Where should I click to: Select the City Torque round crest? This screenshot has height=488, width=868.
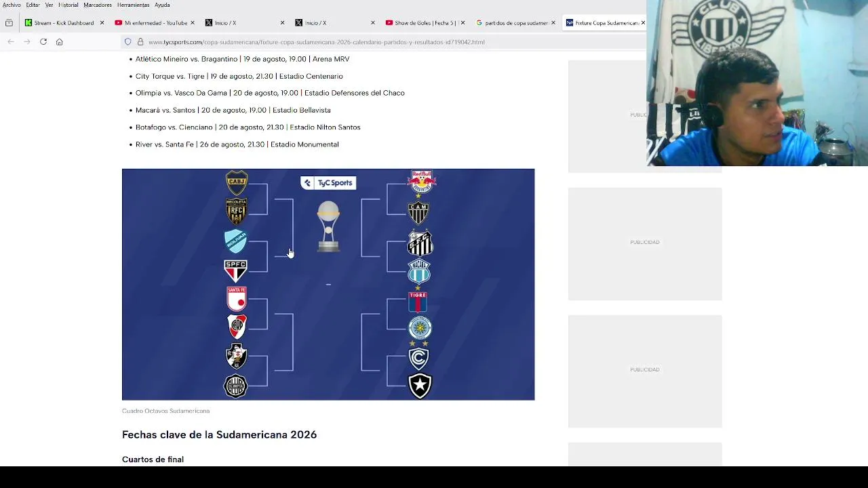[420, 329]
